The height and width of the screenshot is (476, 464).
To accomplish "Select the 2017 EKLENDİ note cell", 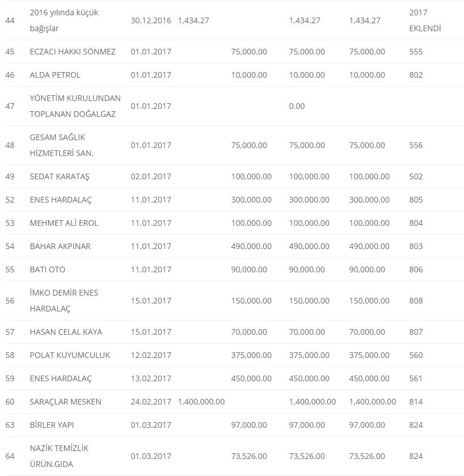I will [424, 20].
